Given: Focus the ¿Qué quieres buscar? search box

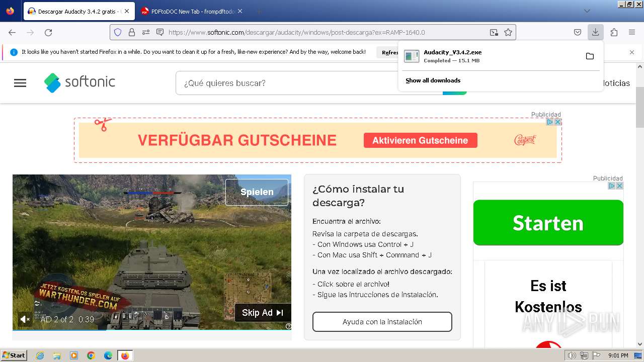Looking at the screenshot, I should 309,83.
